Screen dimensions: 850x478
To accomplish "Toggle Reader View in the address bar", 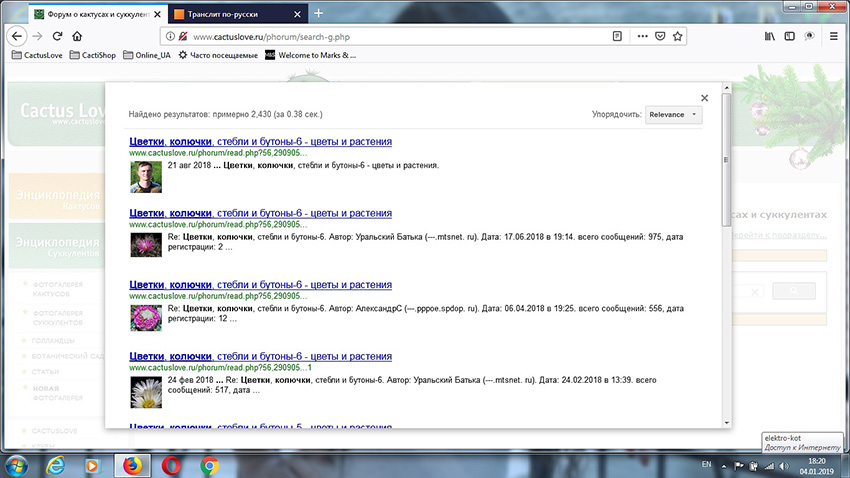I will [617, 36].
